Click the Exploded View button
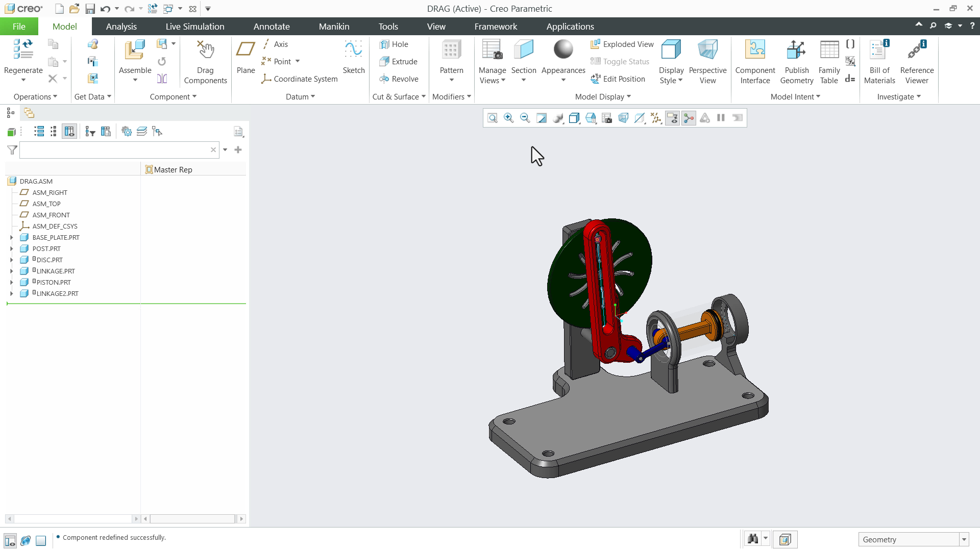This screenshot has width=980, height=551. pos(622,44)
